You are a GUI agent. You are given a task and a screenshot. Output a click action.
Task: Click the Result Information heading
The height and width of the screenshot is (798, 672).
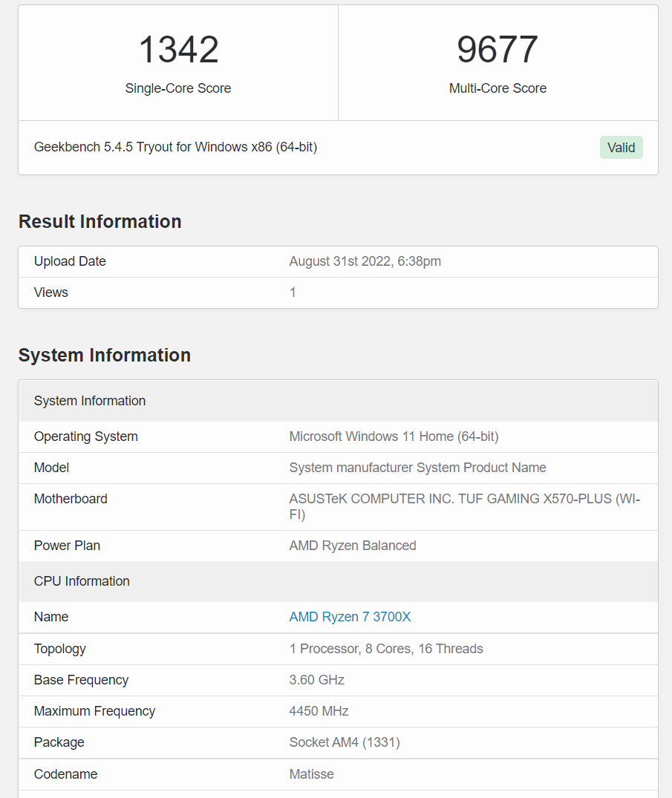[100, 222]
